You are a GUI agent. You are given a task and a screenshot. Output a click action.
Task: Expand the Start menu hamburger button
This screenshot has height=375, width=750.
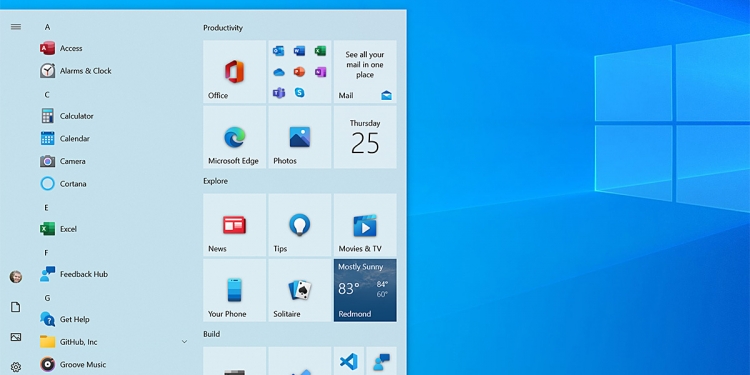16,27
